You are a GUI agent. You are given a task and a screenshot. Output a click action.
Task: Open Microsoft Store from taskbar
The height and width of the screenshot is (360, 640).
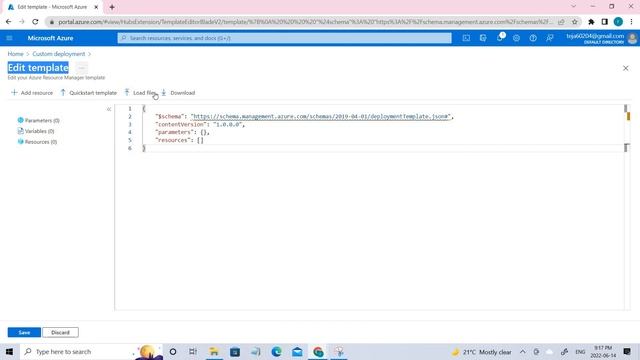(x=235, y=351)
